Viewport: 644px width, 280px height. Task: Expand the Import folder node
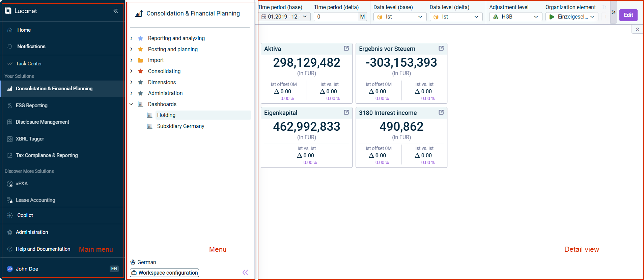click(x=132, y=60)
